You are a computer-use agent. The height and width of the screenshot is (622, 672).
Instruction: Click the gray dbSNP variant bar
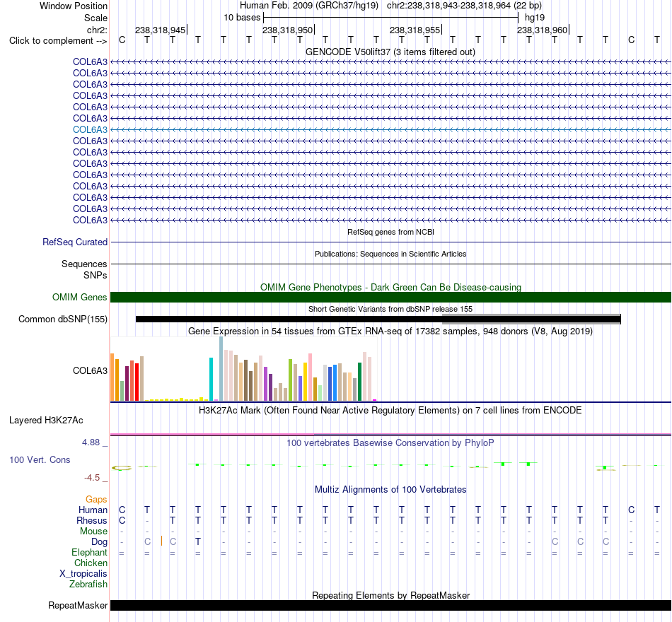[531, 319]
